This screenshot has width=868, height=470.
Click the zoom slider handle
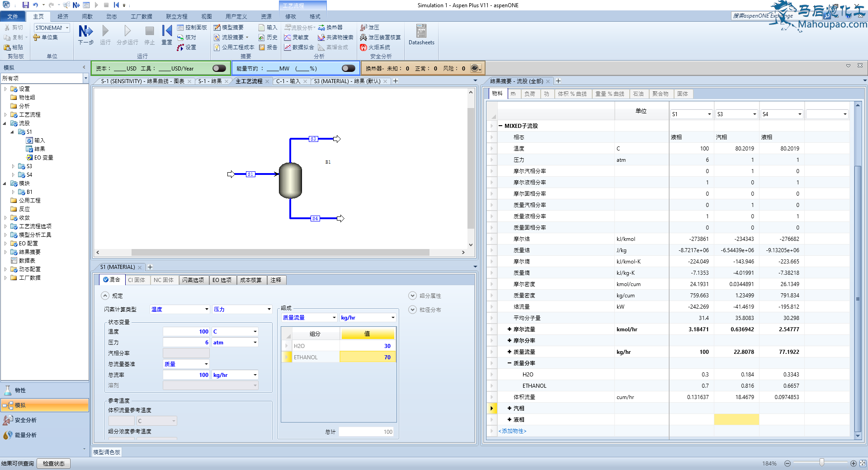click(822, 463)
